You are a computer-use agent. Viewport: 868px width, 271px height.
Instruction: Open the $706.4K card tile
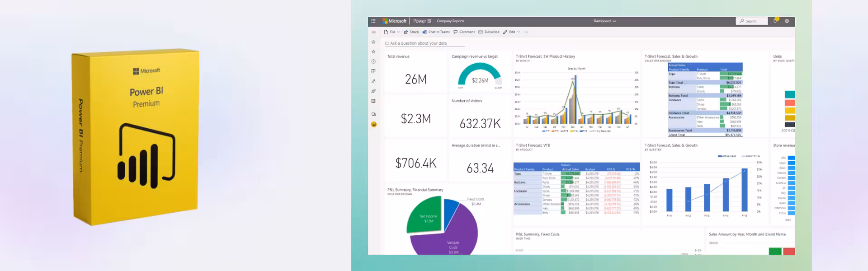point(415,161)
